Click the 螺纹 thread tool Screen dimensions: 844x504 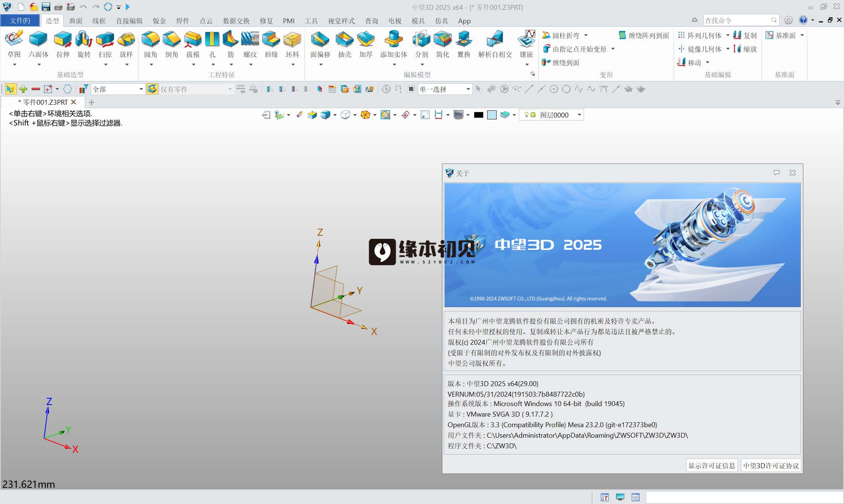pos(250,44)
